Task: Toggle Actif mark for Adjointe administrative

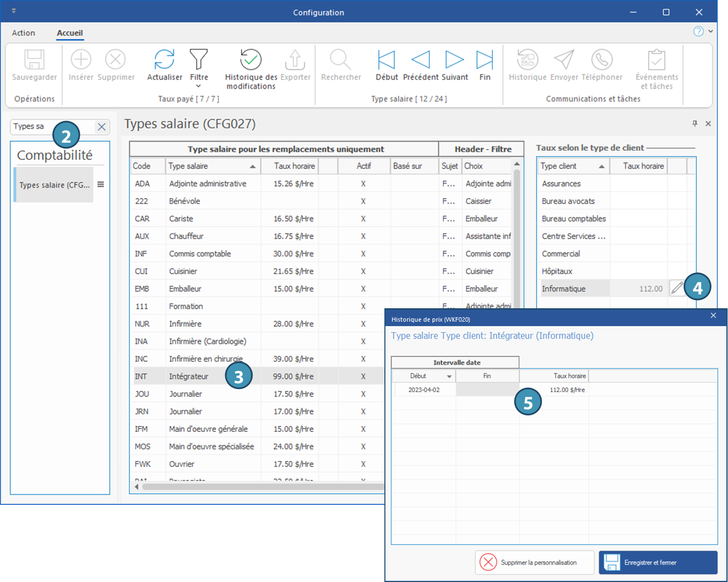Action: [x=363, y=184]
